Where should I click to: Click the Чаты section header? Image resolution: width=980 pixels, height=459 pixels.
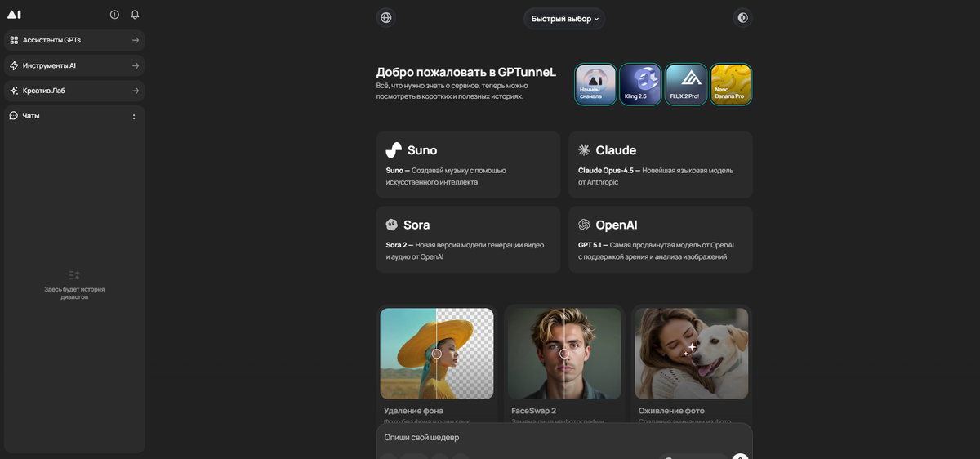31,116
